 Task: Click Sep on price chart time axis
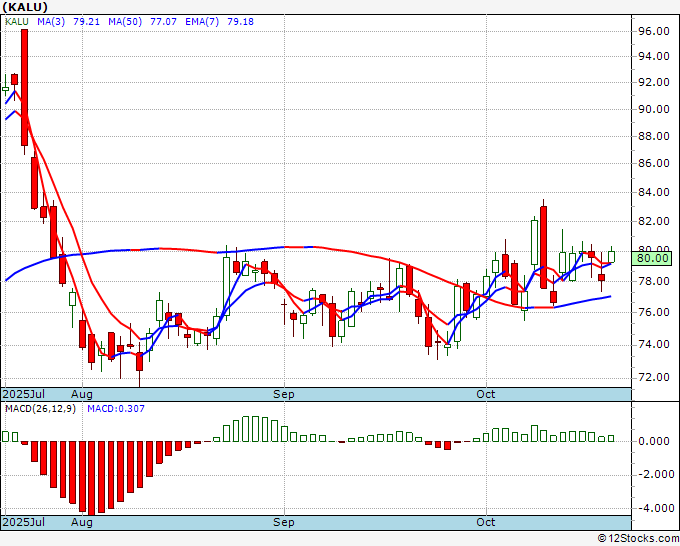[284, 394]
